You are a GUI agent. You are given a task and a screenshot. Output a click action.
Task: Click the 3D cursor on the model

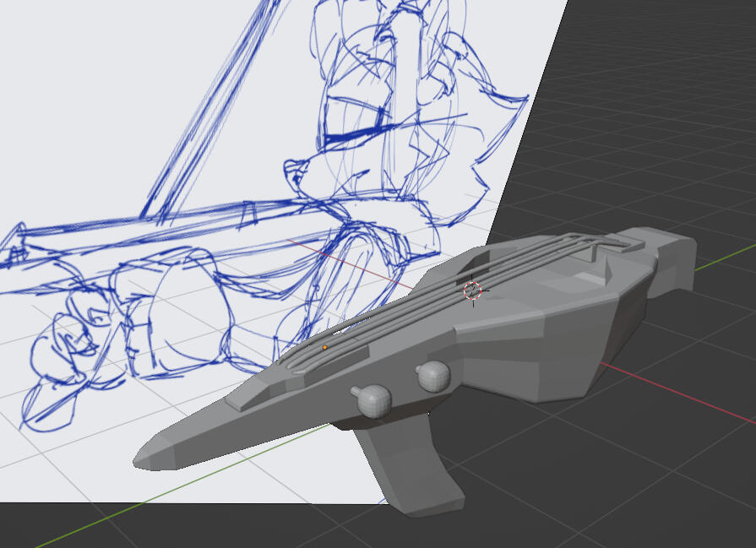pyautogui.click(x=472, y=290)
